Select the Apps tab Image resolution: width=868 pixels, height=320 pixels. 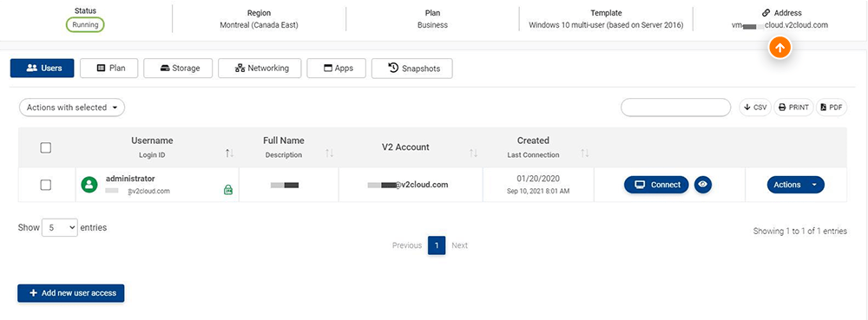(336, 68)
